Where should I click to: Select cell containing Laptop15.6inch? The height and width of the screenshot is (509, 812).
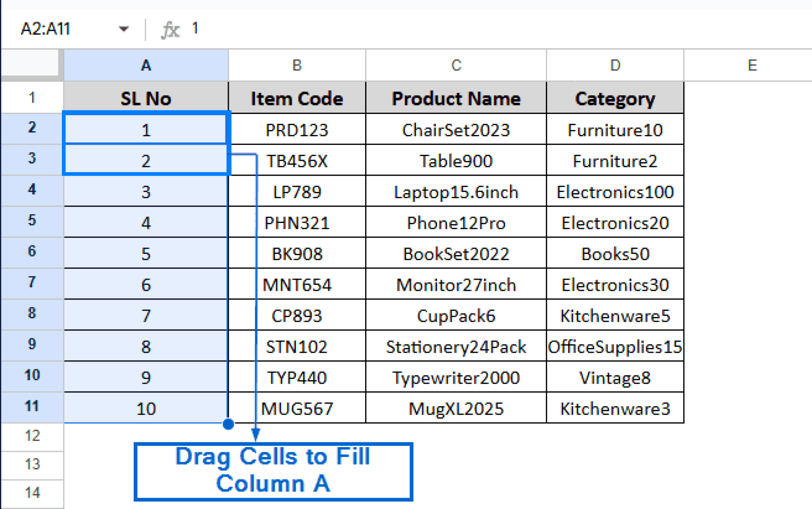455,192
